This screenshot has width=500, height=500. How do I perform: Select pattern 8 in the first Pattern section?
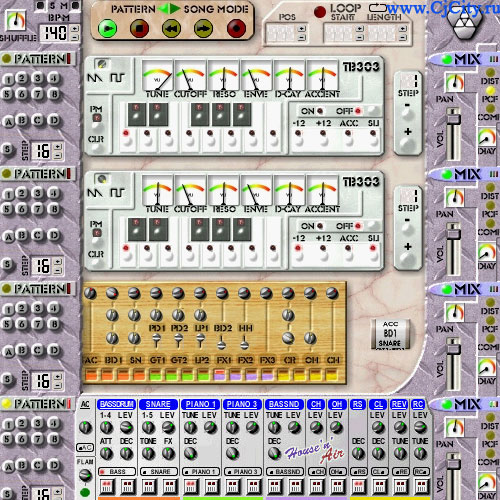coord(54,94)
